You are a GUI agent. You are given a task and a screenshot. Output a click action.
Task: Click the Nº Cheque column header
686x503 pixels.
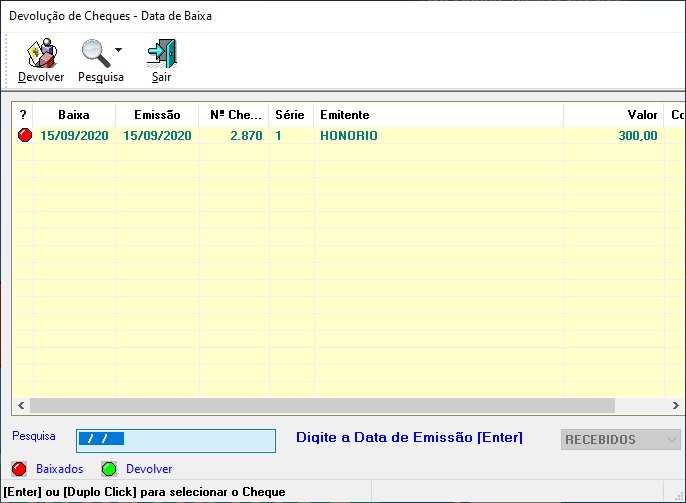[x=234, y=115]
